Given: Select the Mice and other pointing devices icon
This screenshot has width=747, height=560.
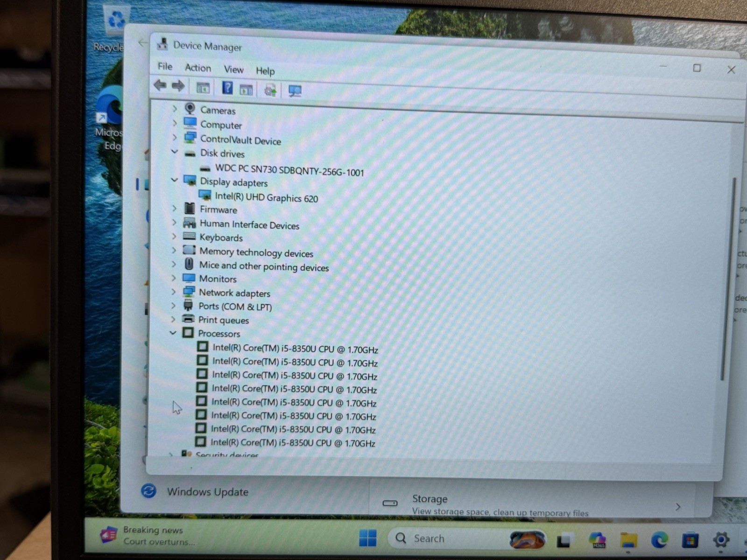Looking at the screenshot, I should (x=189, y=264).
